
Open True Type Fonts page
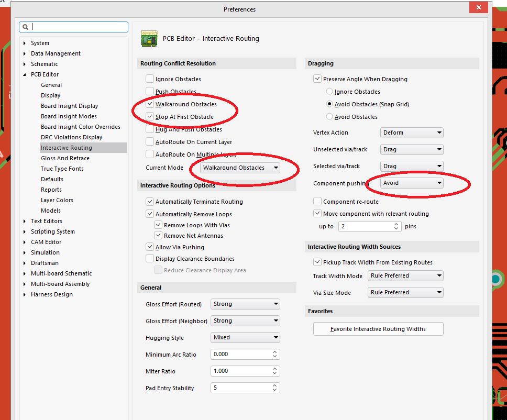pyautogui.click(x=62, y=169)
